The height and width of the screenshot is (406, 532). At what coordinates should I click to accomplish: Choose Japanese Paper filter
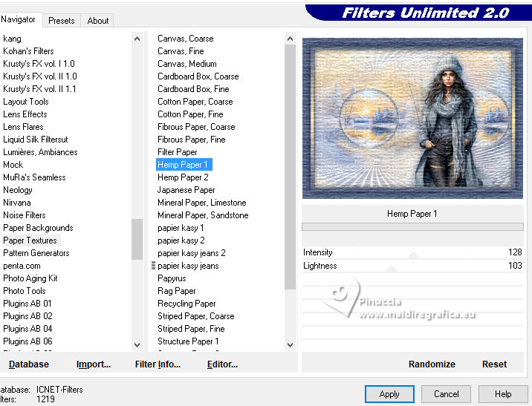186,190
